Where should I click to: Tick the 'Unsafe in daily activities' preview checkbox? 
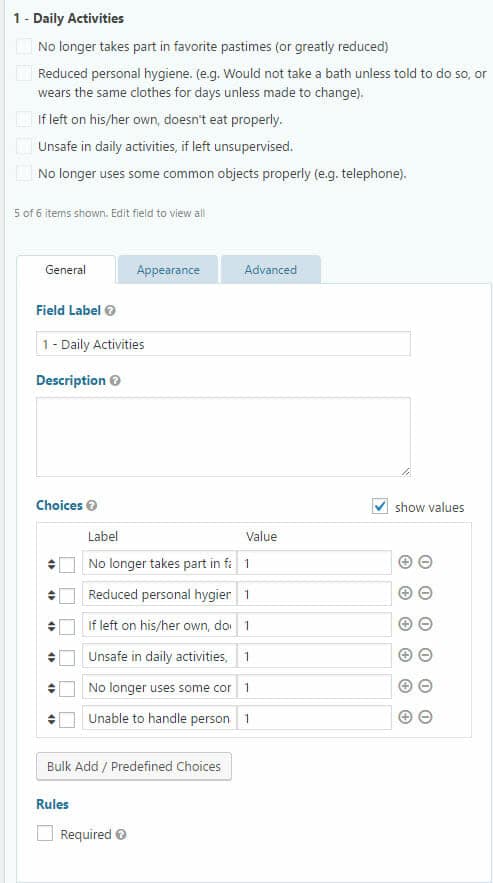pos(24,147)
